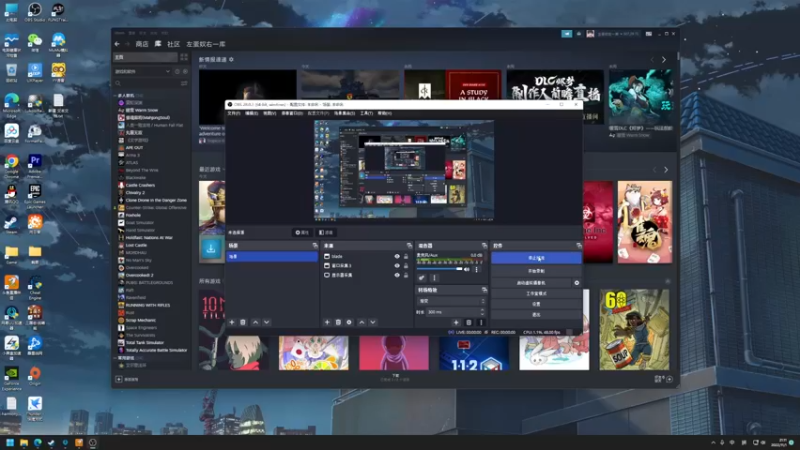Open OBS File menu
Viewport: 800px width, 450px height.
(x=234, y=113)
